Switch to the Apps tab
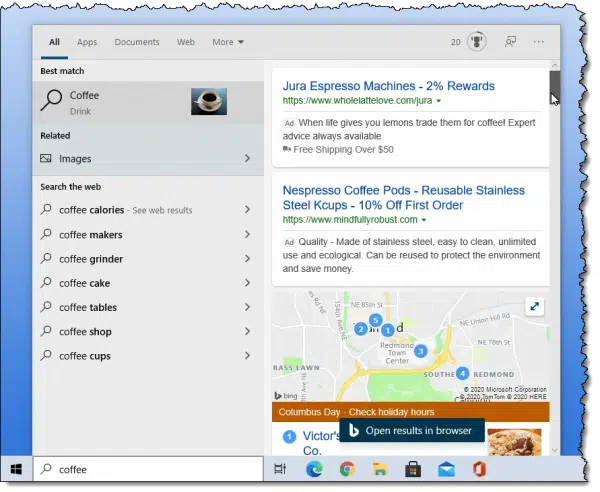This screenshot has width=600, height=492. point(87,42)
